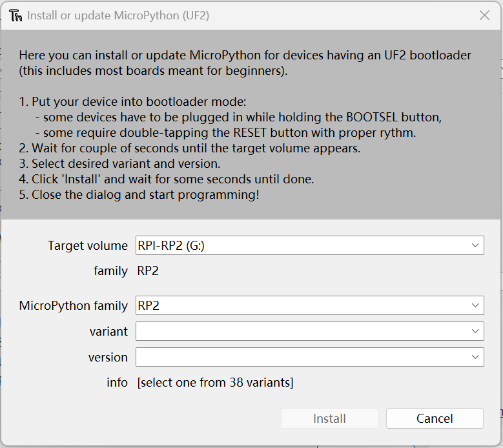
Task: Cancel the MicroPython installation dialog
Action: (435, 418)
